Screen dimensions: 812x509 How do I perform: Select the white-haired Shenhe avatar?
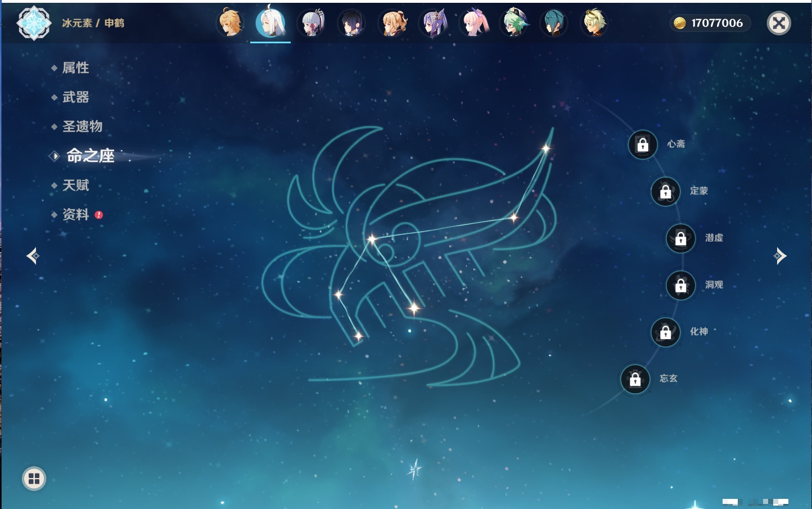coord(270,22)
